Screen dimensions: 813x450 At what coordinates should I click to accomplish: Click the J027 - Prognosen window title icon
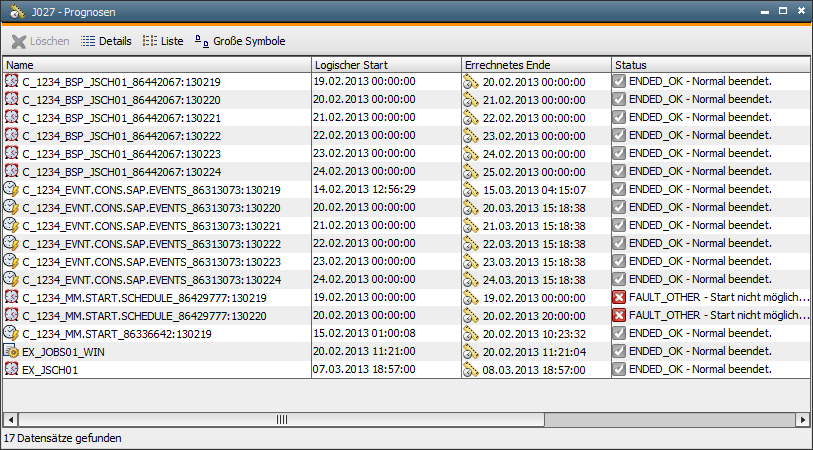(x=17, y=11)
